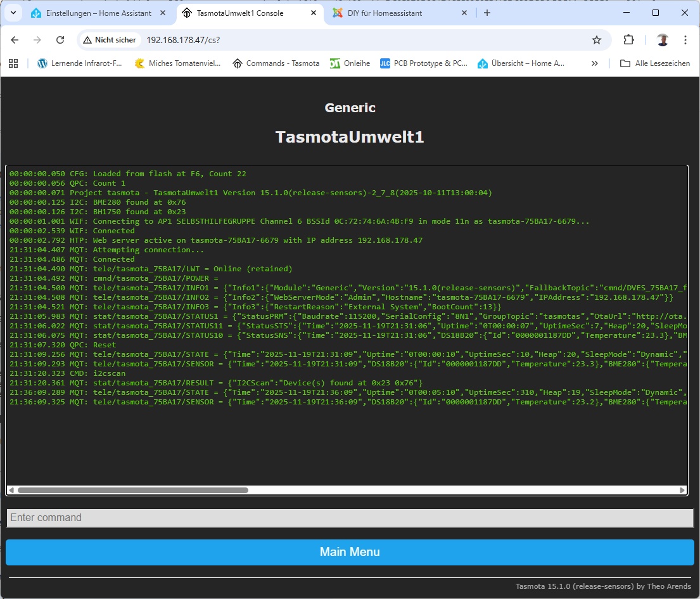The image size is (700, 599).
Task: Open a new browser tab
Action: [487, 13]
